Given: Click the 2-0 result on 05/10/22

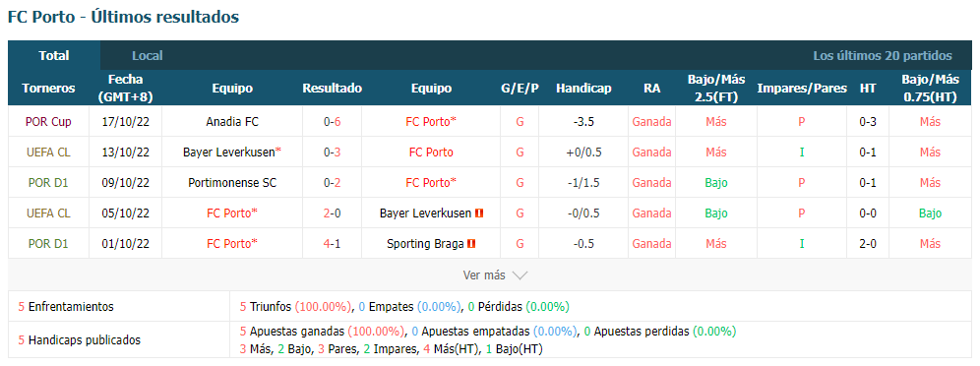Looking at the screenshot, I should point(332,213).
